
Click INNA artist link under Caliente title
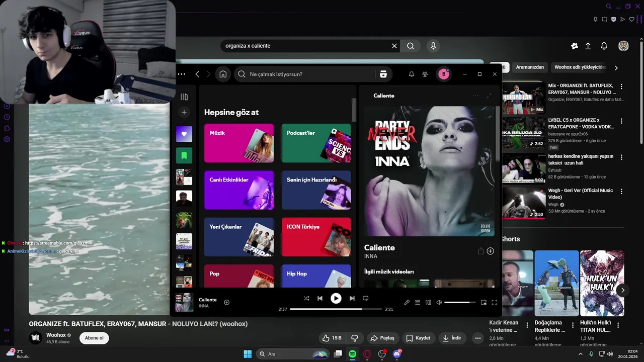(371, 256)
